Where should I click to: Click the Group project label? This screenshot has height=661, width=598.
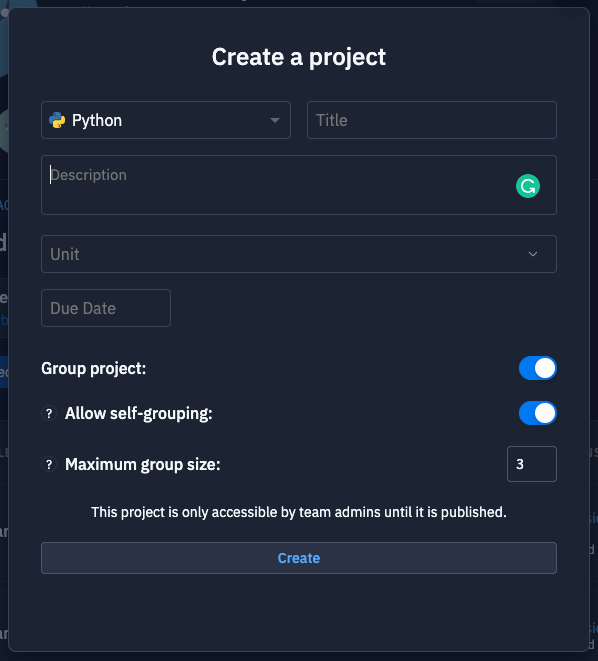click(x=94, y=368)
